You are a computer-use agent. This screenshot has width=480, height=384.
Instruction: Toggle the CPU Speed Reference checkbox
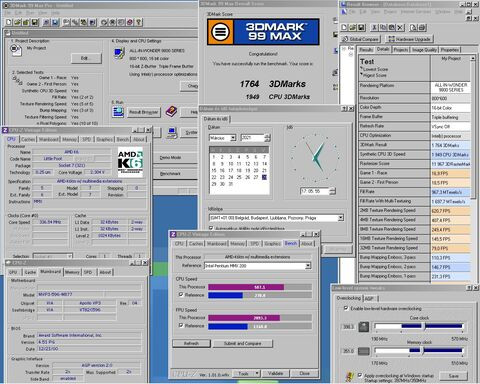(181, 295)
